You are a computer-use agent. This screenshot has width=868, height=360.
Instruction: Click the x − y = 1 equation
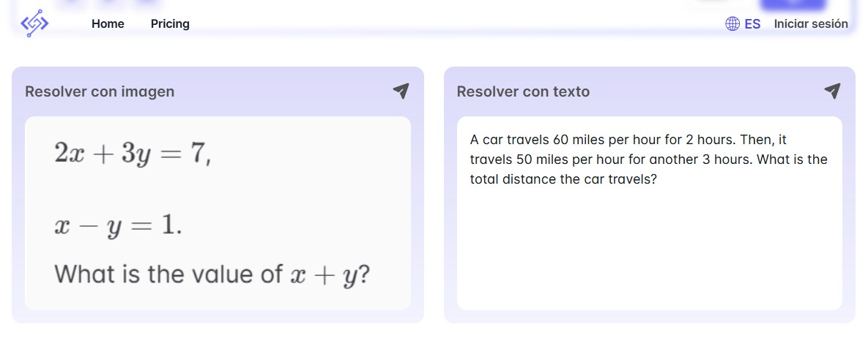coord(118,225)
